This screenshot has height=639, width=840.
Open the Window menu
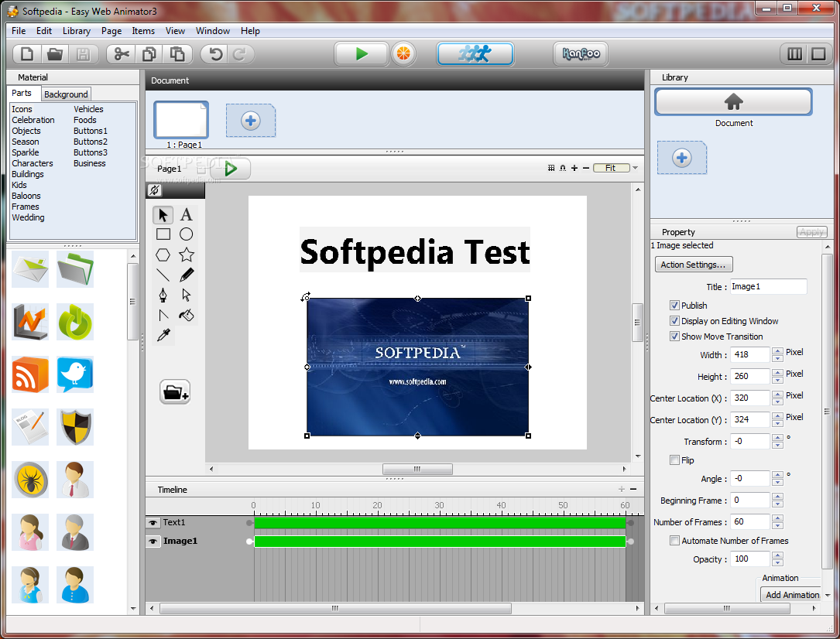tap(213, 30)
